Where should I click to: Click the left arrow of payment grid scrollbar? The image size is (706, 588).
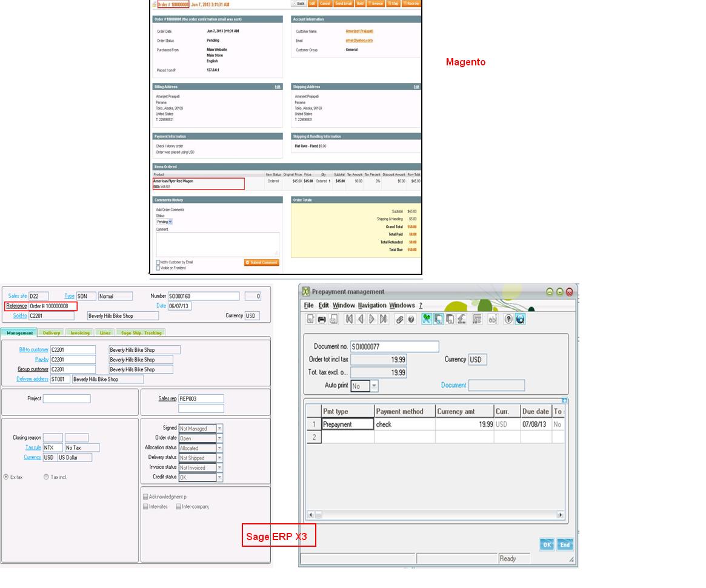[x=310, y=515]
